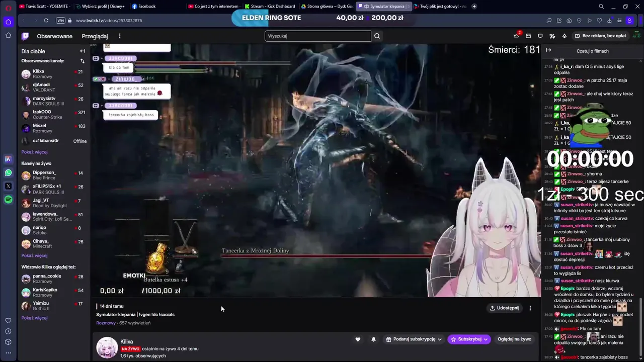Open heart icon at sidebar bottom
Screen dimensions: 644x362
click(x=8, y=320)
